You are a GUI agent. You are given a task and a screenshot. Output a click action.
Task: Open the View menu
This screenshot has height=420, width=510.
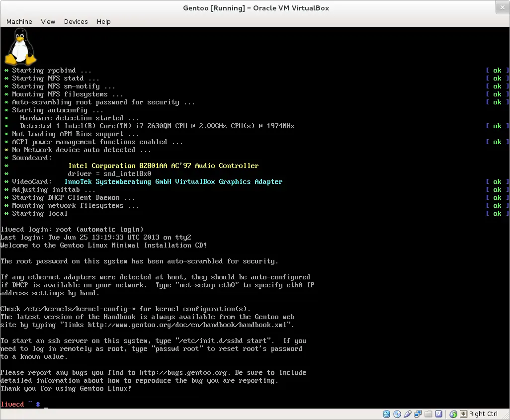coord(48,21)
